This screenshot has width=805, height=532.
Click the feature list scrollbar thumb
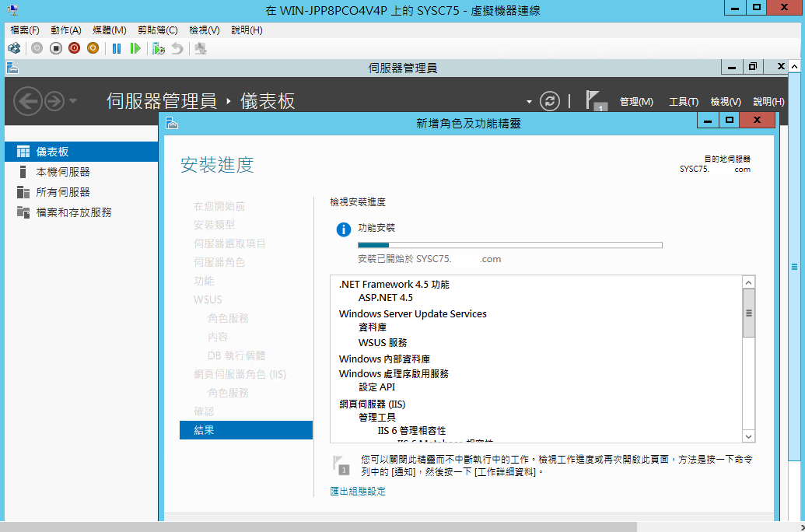pos(748,313)
